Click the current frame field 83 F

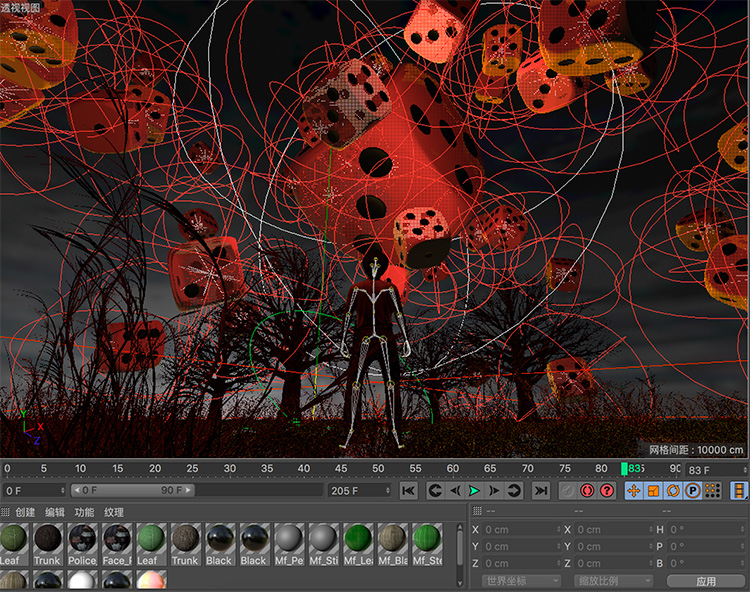pyautogui.click(x=717, y=470)
